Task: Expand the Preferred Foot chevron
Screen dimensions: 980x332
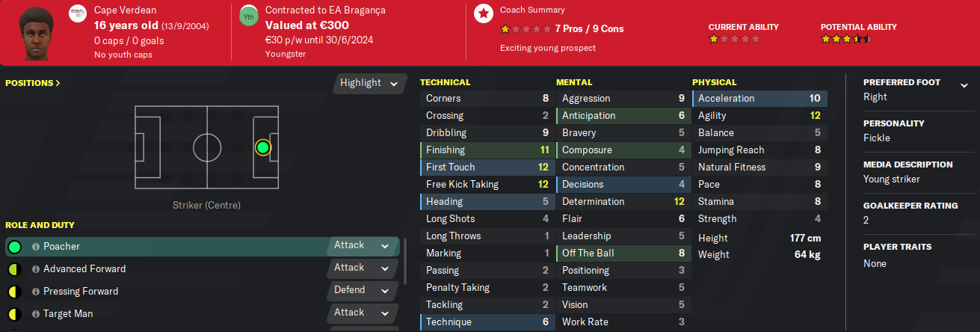Action: point(964,85)
